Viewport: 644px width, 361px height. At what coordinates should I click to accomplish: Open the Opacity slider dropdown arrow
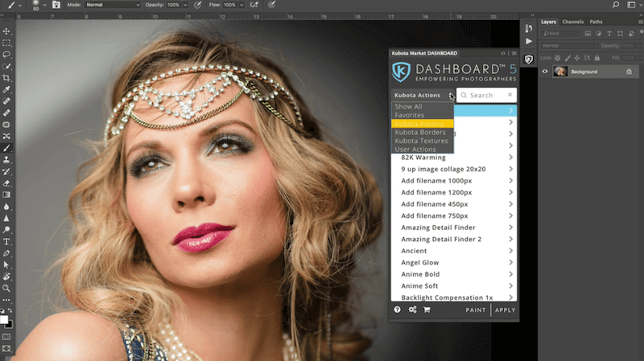[x=185, y=5]
